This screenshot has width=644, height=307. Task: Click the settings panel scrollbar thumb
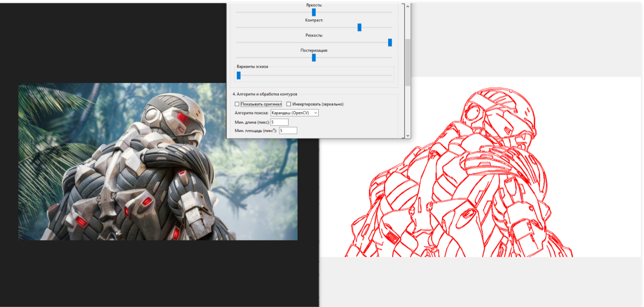[408, 63]
